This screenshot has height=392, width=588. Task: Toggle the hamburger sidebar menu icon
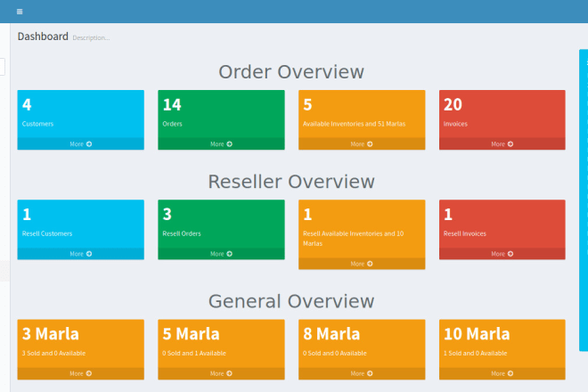pyautogui.click(x=20, y=12)
